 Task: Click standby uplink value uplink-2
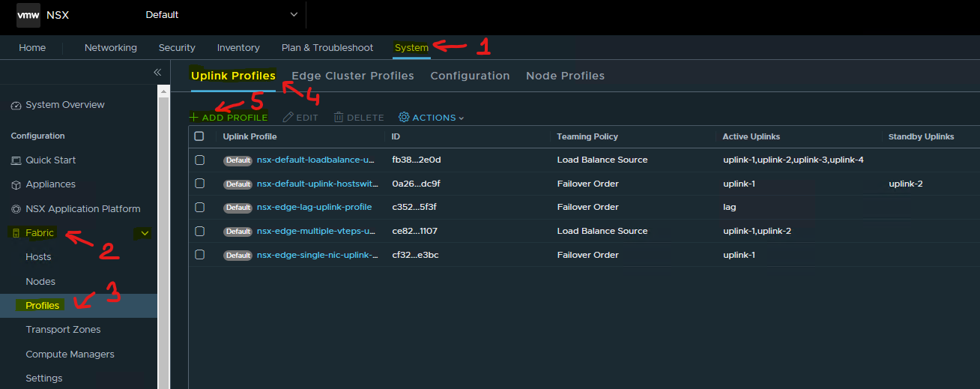pos(905,184)
